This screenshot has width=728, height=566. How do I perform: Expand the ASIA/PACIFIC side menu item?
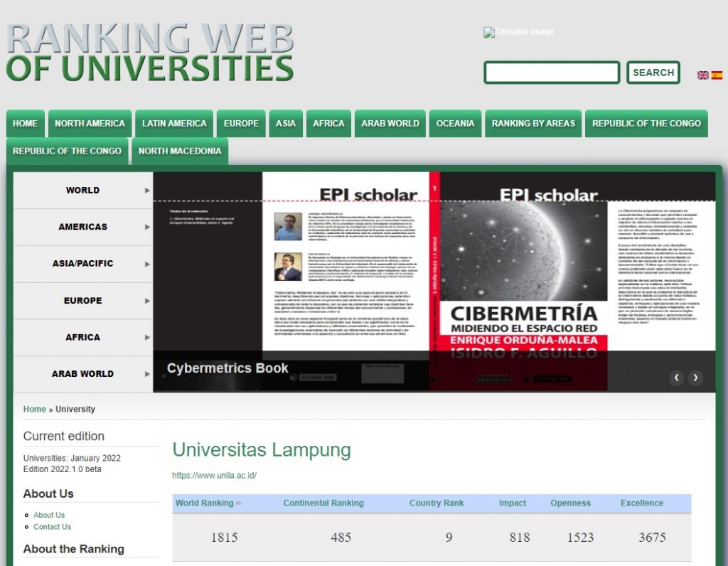pos(83,264)
